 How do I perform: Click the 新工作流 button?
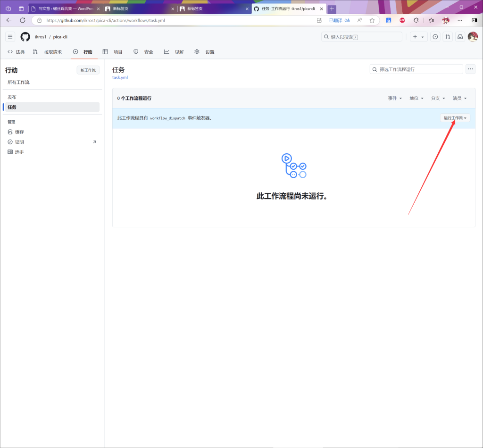[x=88, y=70]
